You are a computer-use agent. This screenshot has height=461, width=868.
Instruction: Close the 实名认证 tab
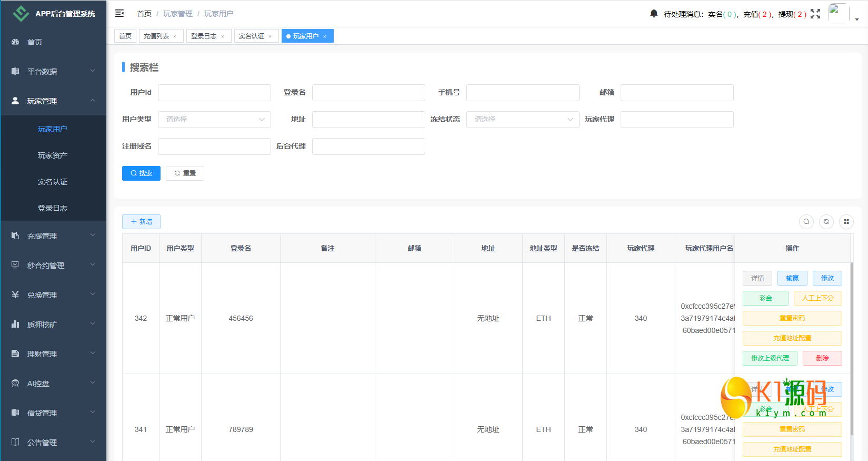point(270,36)
